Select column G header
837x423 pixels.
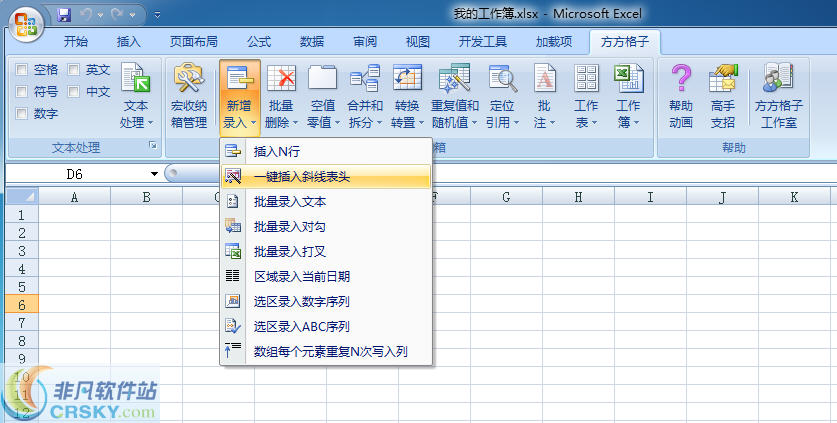pos(507,197)
